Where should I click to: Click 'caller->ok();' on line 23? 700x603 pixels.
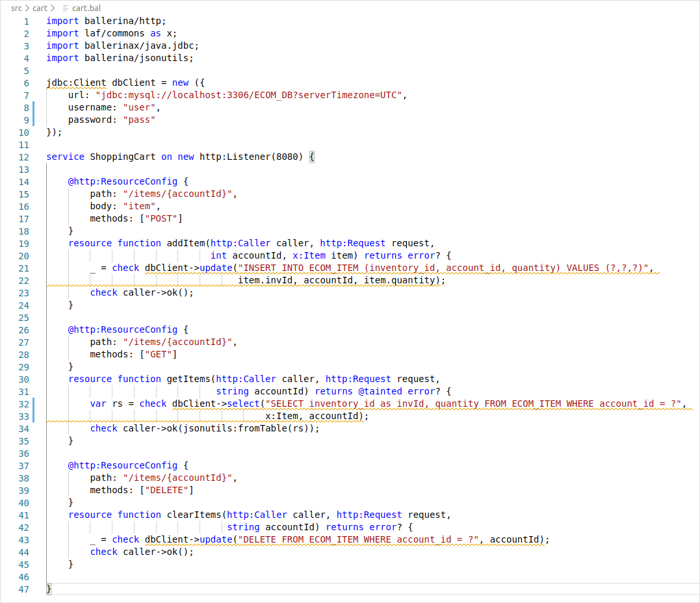159,292
